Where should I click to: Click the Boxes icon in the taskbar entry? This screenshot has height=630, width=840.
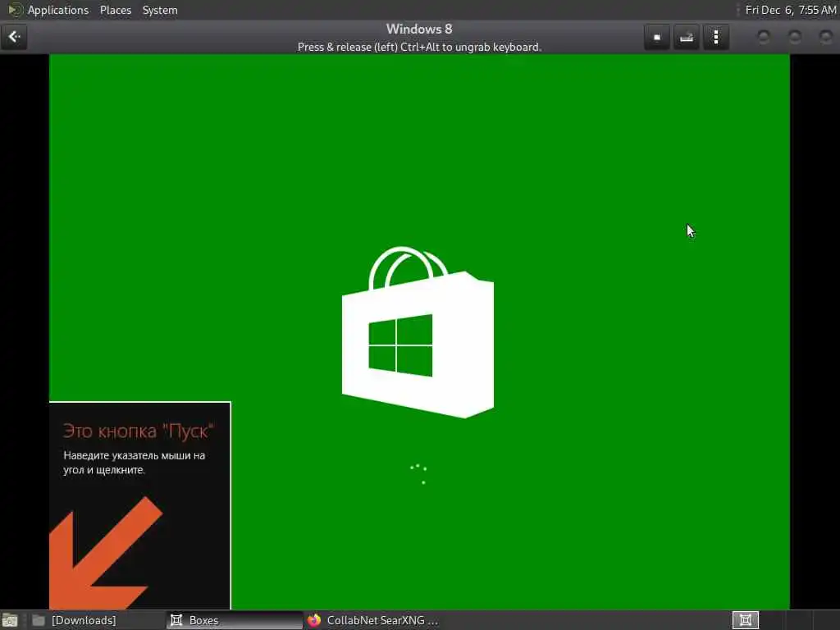pos(176,620)
